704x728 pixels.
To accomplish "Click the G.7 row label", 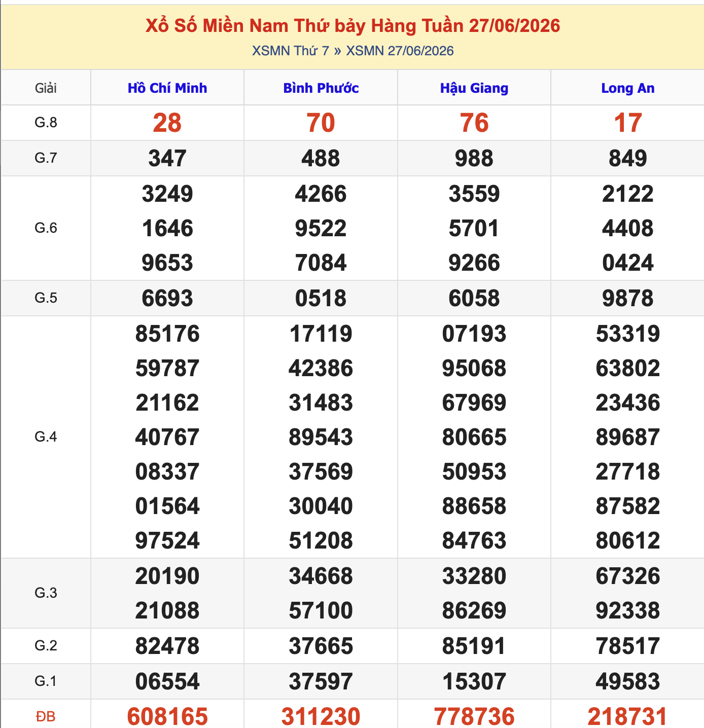I will pos(46,158).
